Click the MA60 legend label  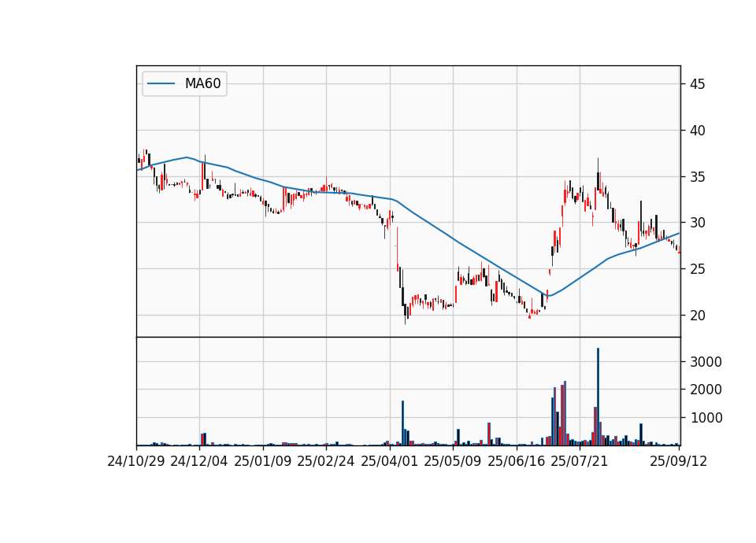click(x=202, y=84)
